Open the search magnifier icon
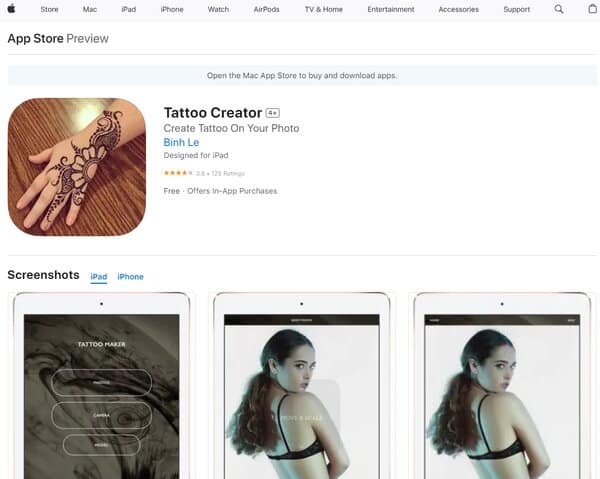The width and height of the screenshot is (600, 479). (x=559, y=9)
